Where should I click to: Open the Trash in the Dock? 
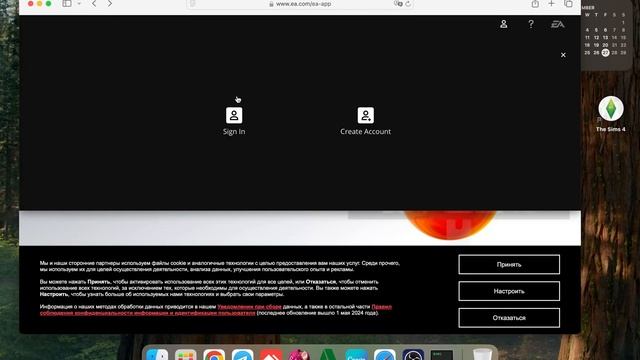(x=482, y=354)
